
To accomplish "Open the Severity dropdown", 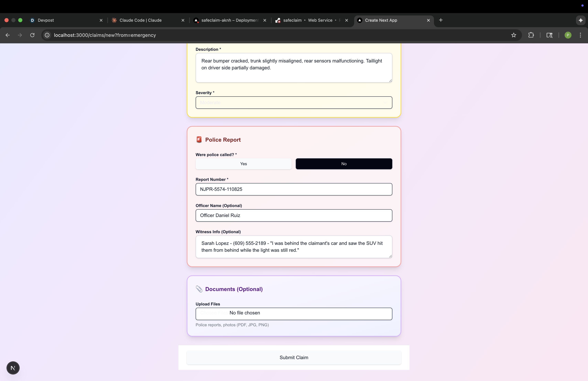I will (293, 102).
